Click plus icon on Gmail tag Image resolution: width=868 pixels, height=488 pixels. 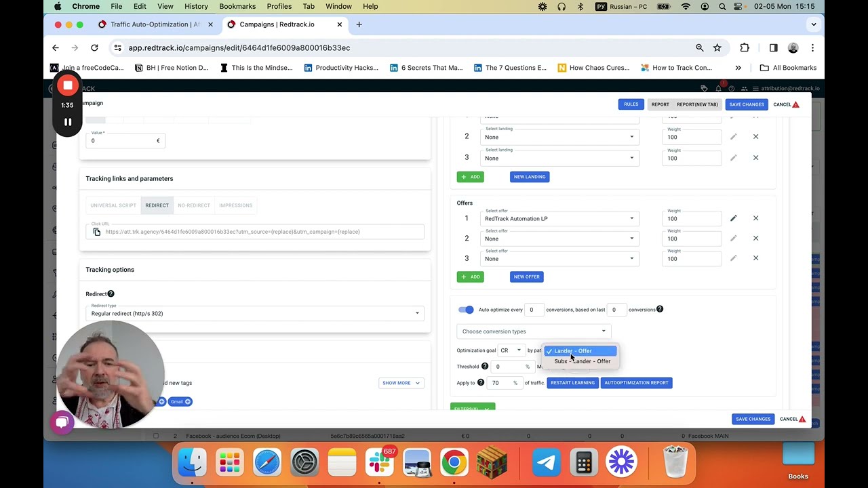tap(188, 402)
